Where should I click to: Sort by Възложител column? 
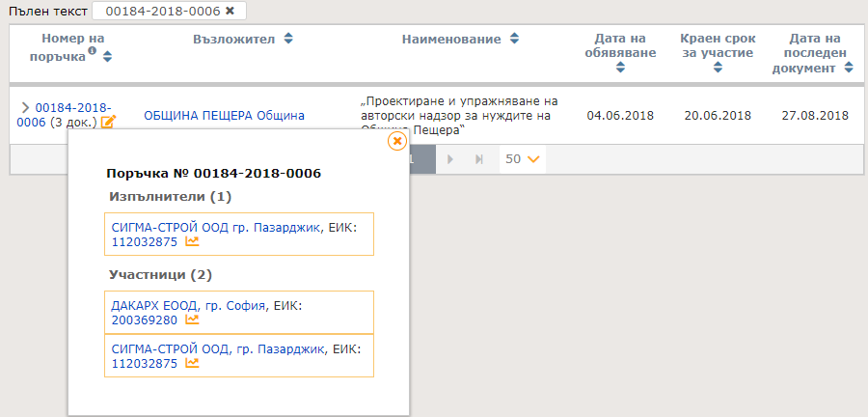289,39
